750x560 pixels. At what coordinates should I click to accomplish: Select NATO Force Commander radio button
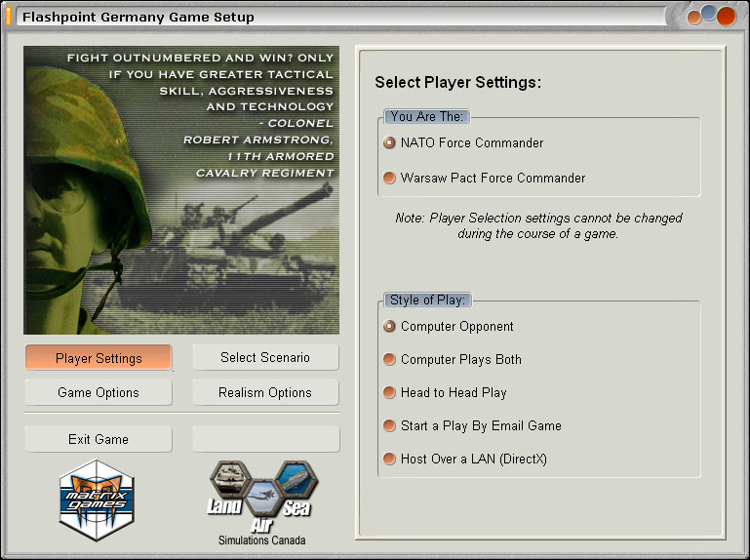pyautogui.click(x=389, y=142)
